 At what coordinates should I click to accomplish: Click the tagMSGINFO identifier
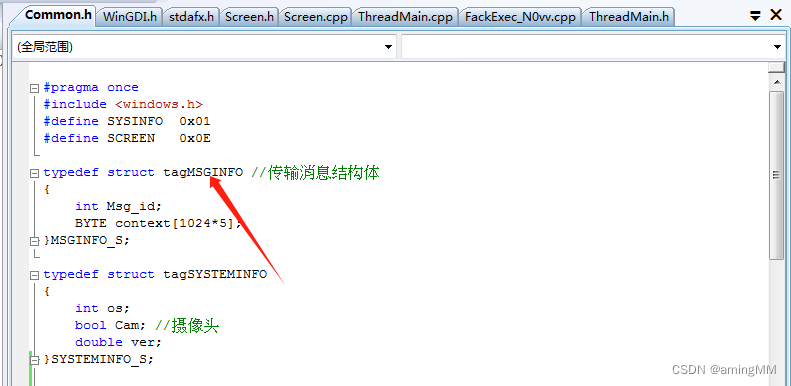(203, 173)
